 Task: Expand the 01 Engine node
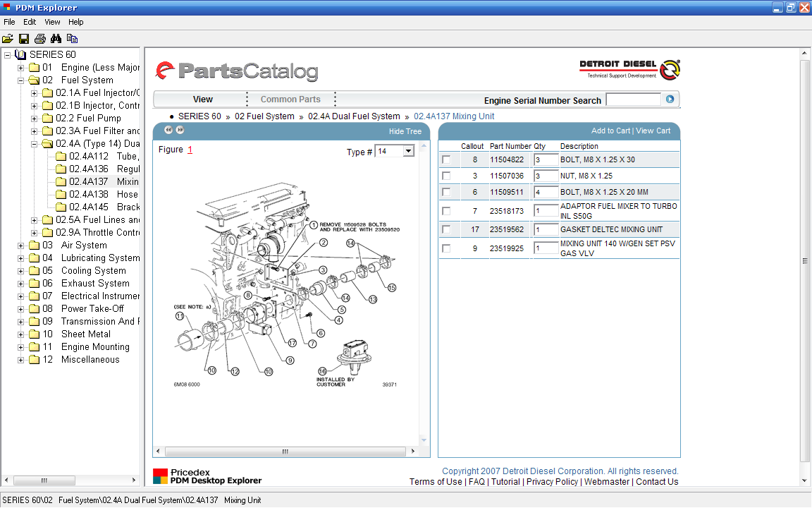click(20, 68)
